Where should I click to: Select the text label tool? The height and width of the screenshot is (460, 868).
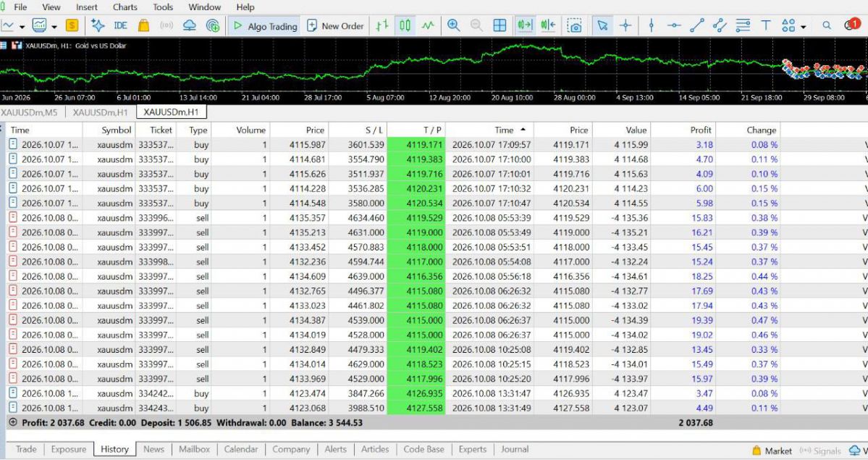(766, 25)
